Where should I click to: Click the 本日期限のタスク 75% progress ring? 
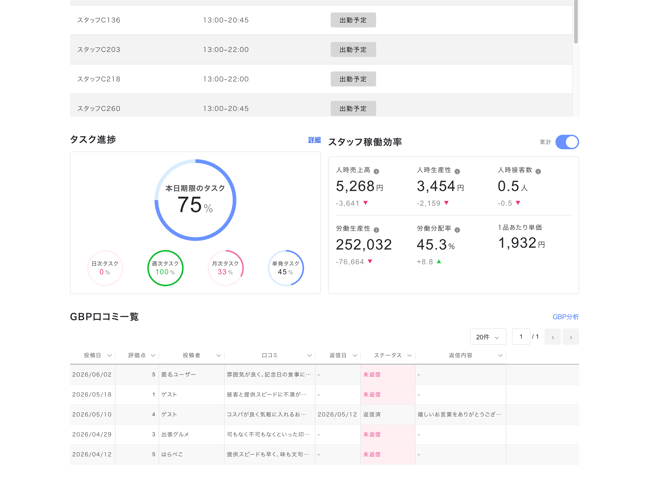tap(195, 200)
